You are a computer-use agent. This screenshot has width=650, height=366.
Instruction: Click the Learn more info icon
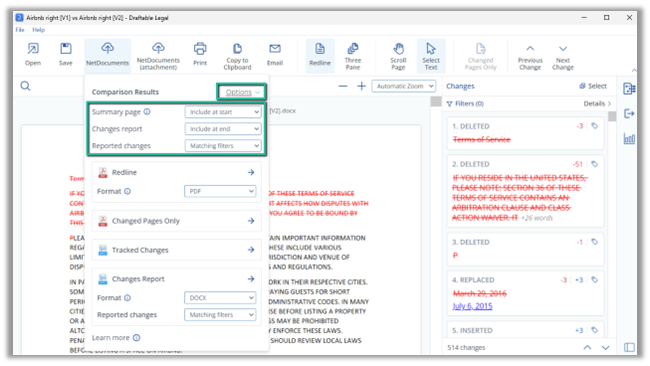[137, 338]
